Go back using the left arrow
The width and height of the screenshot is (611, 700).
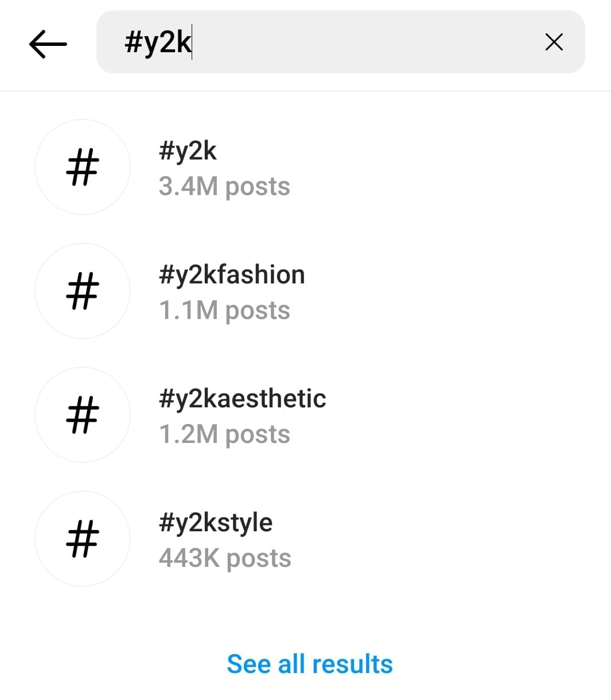(x=48, y=42)
